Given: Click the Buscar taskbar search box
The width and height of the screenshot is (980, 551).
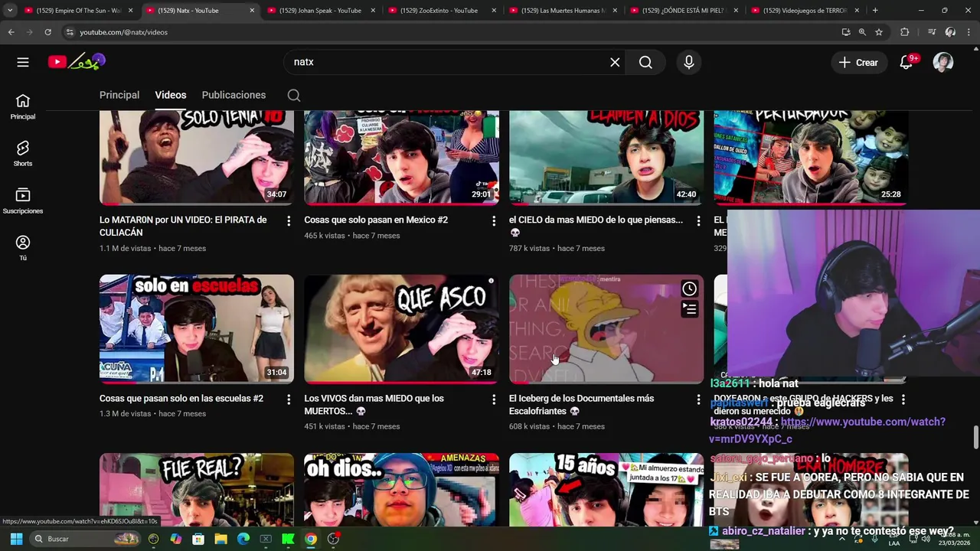Looking at the screenshot, I should [x=86, y=539].
